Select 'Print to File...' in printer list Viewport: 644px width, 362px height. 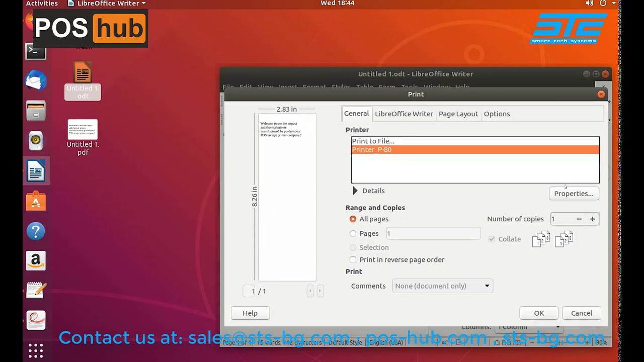(475, 141)
